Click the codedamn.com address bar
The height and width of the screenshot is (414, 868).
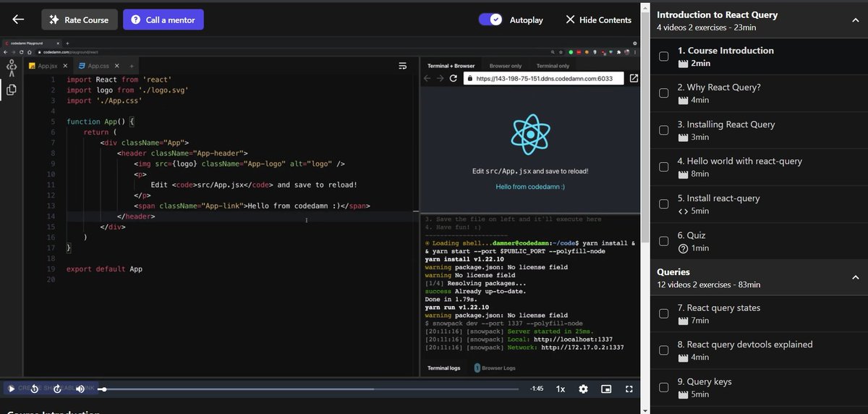tap(289, 52)
